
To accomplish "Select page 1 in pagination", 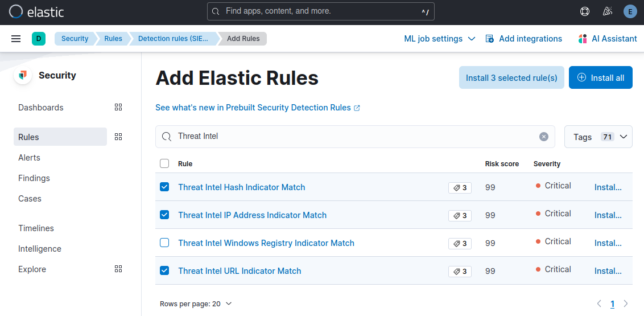I will coord(612,304).
